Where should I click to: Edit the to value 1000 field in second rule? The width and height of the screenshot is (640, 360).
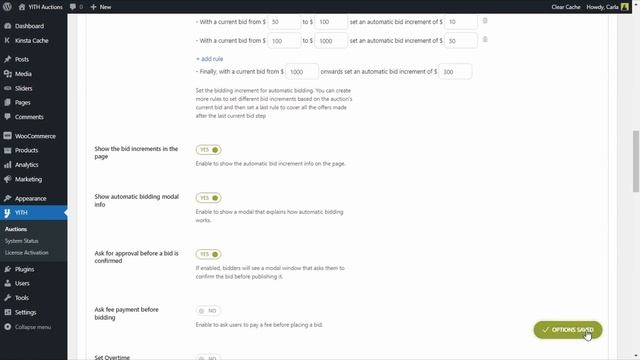click(331, 41)
